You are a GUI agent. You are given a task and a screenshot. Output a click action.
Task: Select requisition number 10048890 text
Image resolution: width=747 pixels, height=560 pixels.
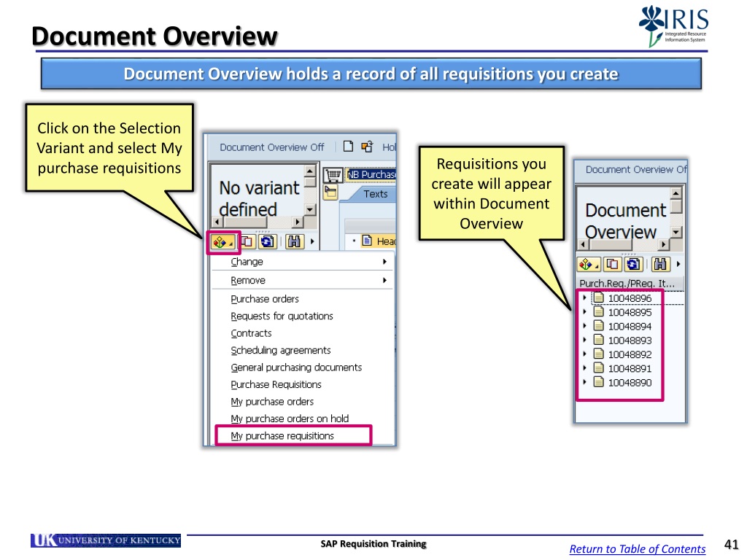[x=630, y=383]
